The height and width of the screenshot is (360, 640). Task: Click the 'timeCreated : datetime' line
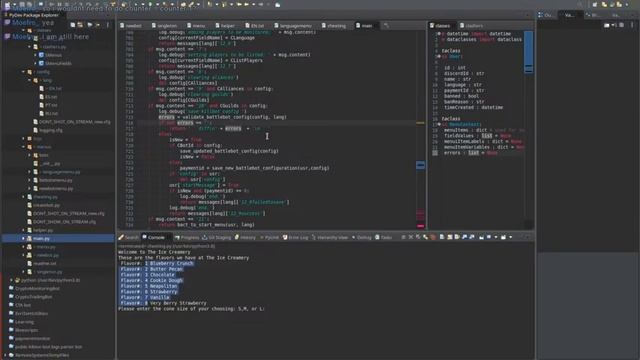473,108
